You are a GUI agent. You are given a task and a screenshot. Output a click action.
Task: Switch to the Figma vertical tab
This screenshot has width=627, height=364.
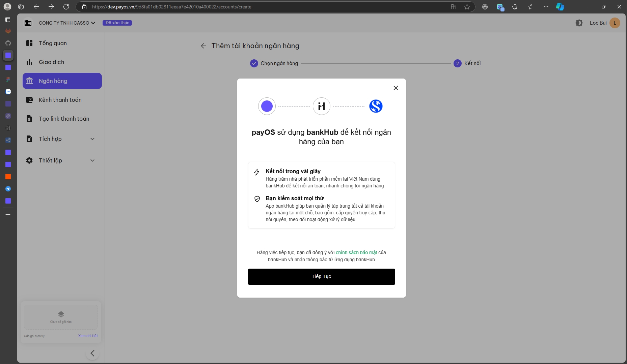(x=8, y=80)
